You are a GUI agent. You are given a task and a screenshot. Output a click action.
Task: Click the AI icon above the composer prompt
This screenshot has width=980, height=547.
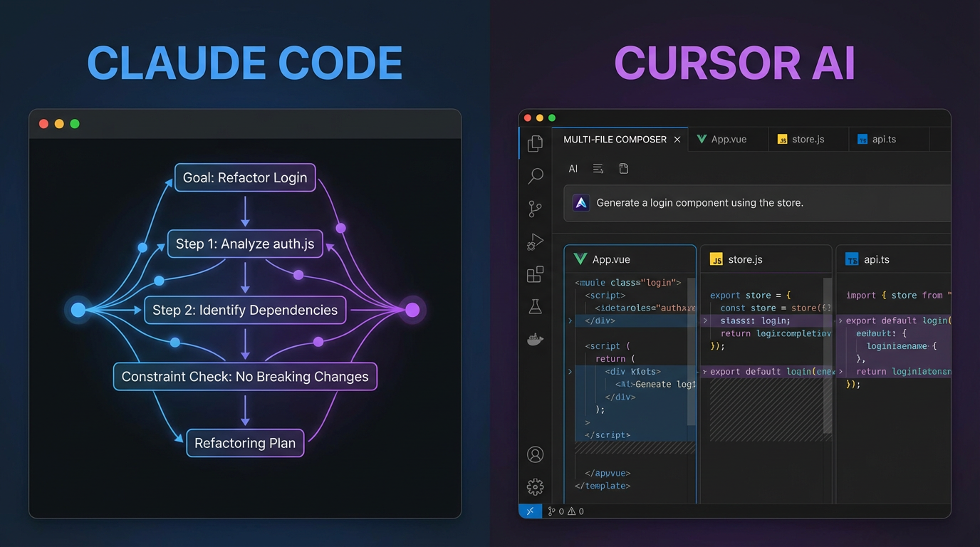click(573, 168)
